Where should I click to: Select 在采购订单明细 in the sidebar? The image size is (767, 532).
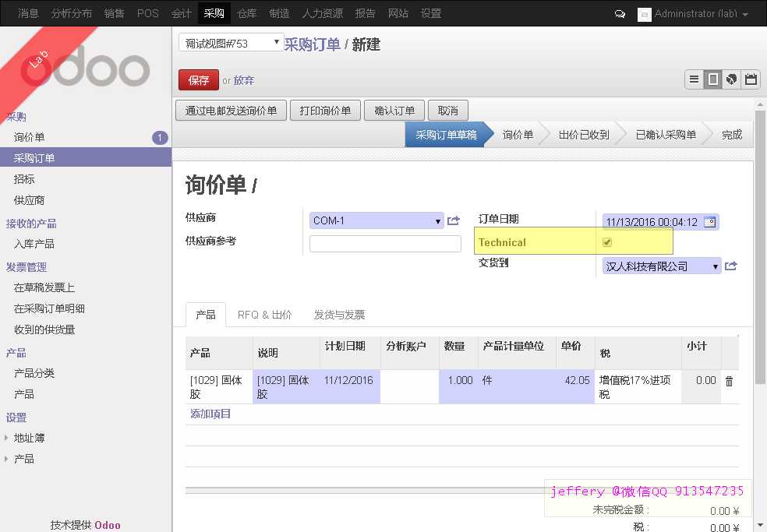(x=49, y=308)
